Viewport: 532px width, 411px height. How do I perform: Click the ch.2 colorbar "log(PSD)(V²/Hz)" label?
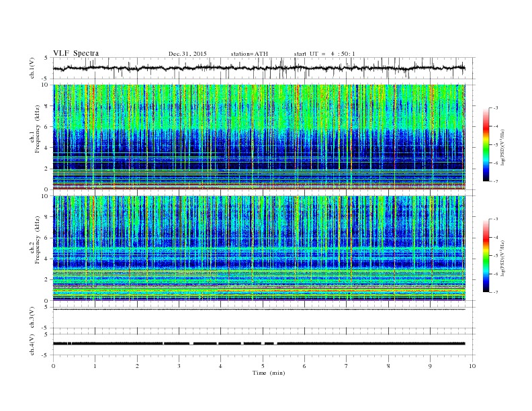(x=502, y=257)
